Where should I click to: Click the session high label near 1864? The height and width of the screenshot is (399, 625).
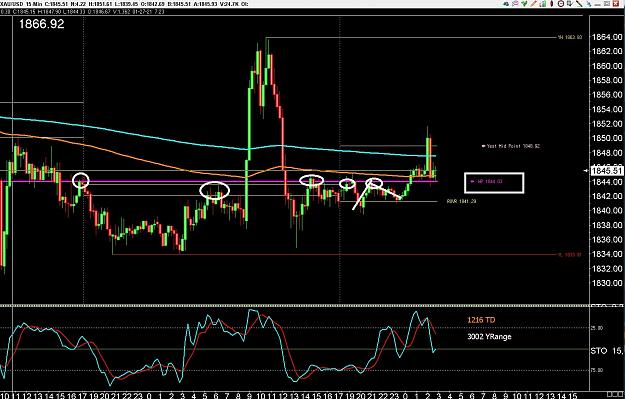570,37
